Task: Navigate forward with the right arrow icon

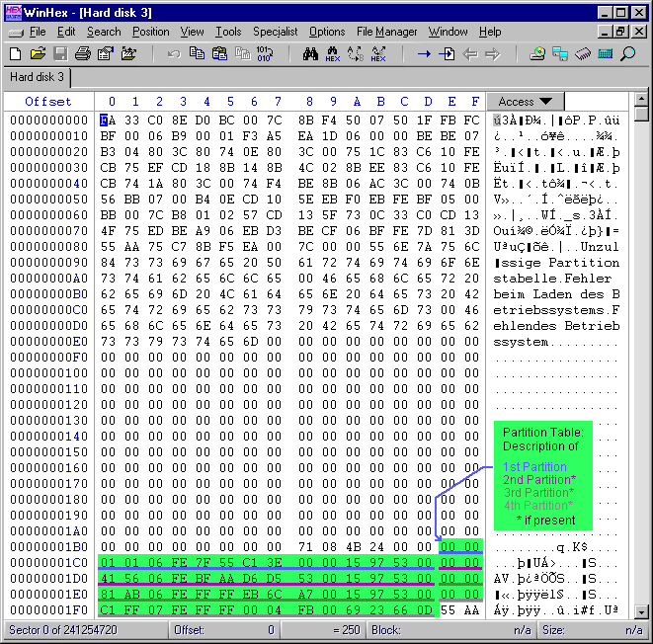Action: click(493, 54)
